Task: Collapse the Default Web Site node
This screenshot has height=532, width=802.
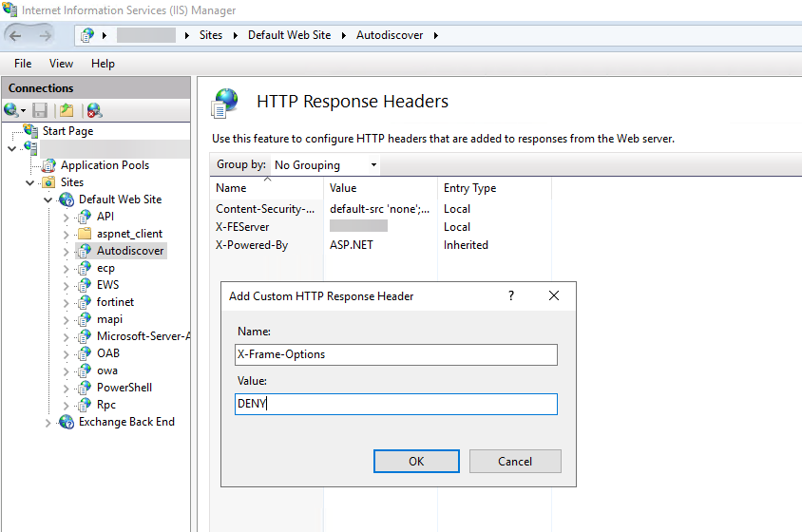Action: coord(48,199)
